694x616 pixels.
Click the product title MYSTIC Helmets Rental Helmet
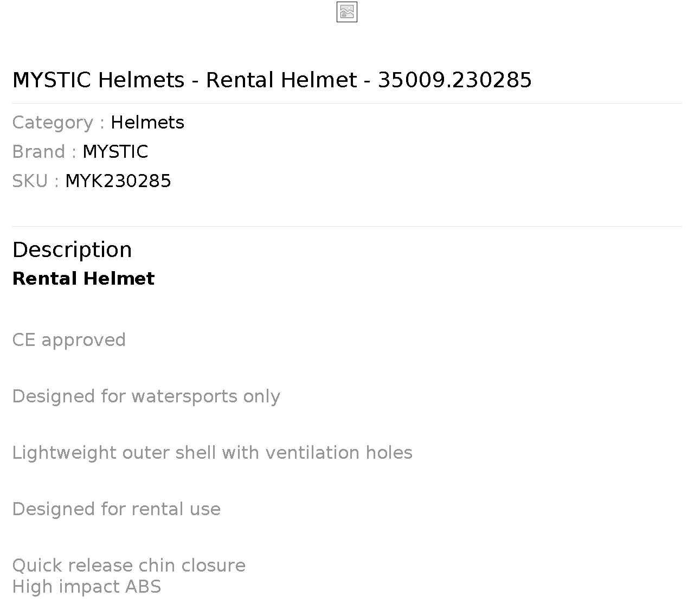(272, 80)
